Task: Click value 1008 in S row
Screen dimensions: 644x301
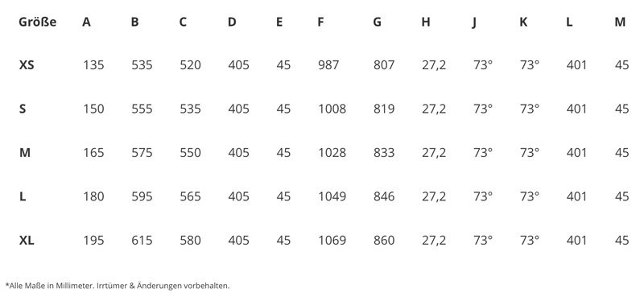Action: (332, 109)
